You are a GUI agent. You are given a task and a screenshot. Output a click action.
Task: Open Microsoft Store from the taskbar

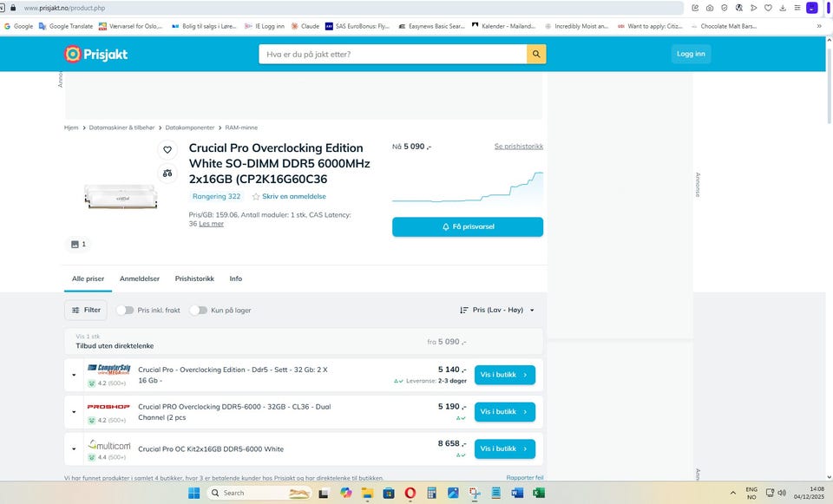pyautogui.click(x=389, y=494)
